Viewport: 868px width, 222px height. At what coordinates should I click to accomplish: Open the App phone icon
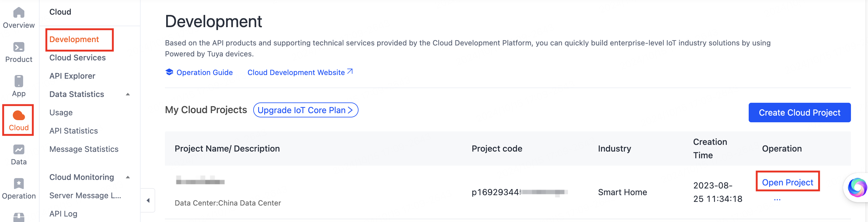tap(19, 81)
